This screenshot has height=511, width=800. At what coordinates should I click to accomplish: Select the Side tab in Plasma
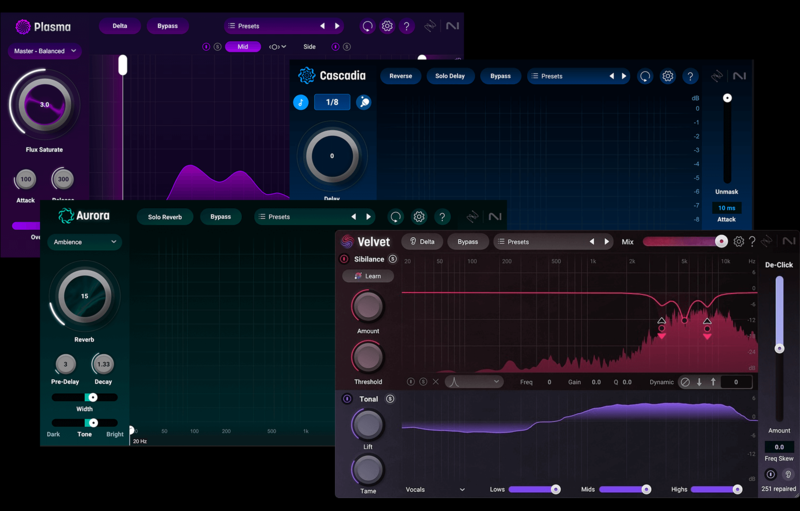tap(310, 46)
